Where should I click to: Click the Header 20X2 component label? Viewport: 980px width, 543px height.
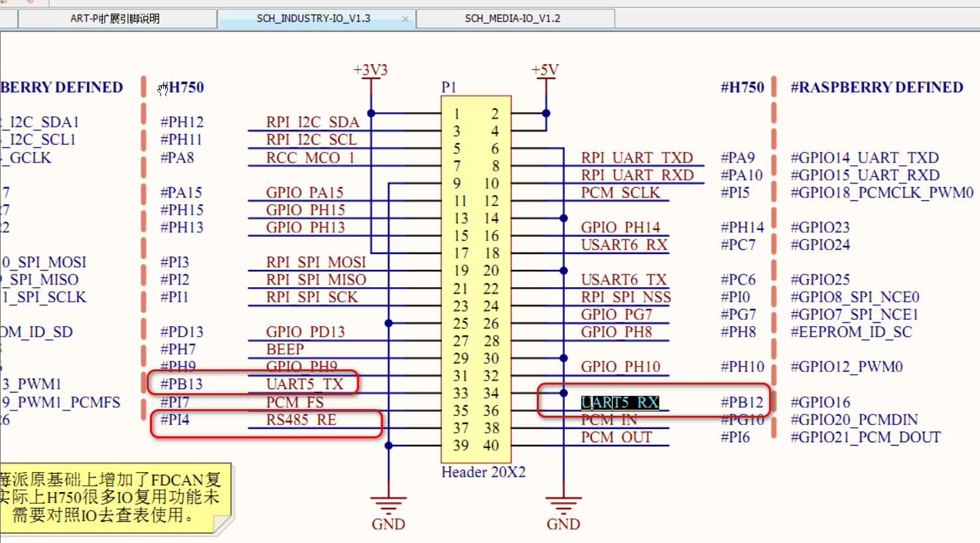pos(484,472)
